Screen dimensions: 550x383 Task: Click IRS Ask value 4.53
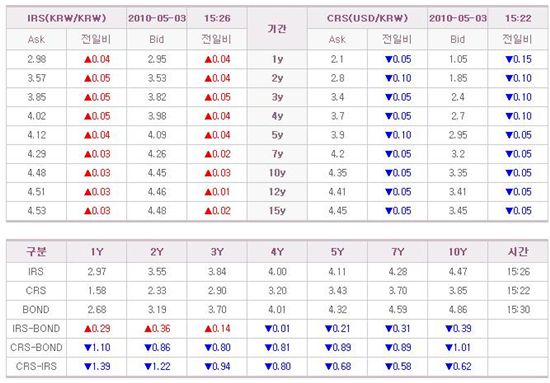[x=36, y=211]
